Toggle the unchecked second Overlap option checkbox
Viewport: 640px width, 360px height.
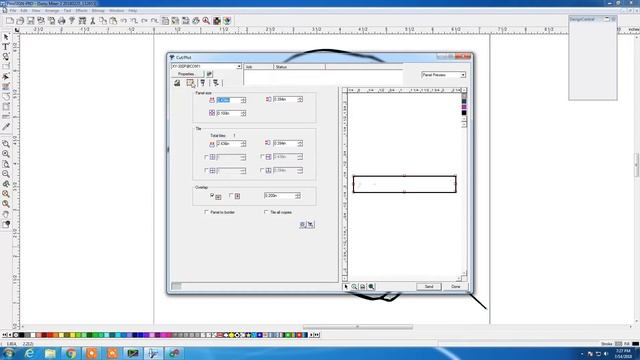point(231,196)
